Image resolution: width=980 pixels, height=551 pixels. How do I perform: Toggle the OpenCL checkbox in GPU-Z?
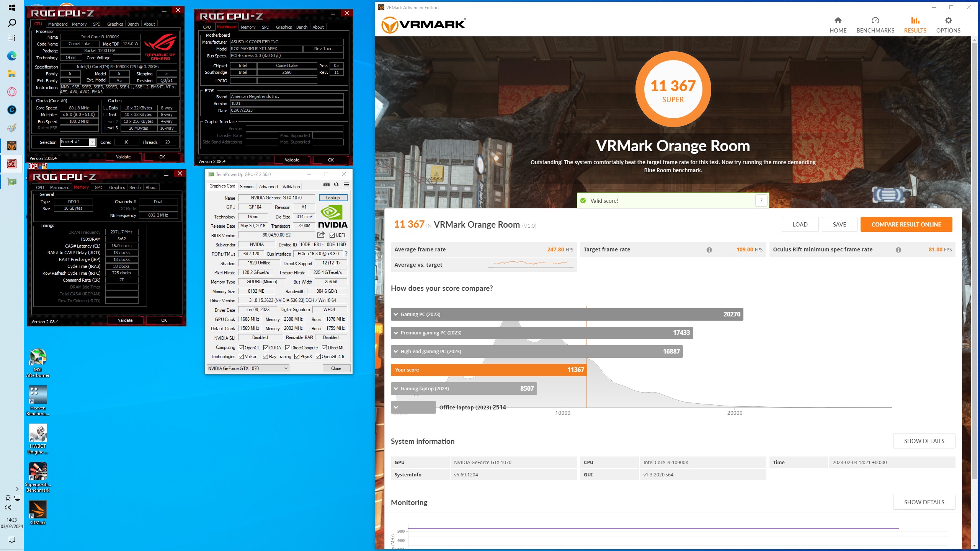[241, 348]
